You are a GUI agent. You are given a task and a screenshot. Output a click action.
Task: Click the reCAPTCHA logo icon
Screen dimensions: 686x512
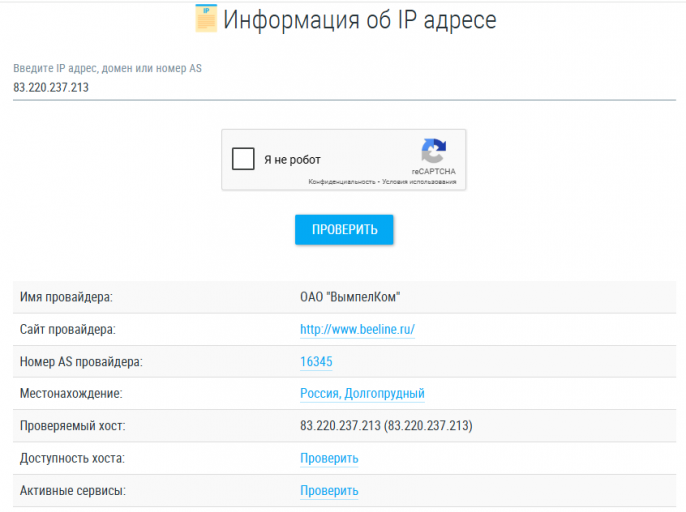(x=434, y=151)
